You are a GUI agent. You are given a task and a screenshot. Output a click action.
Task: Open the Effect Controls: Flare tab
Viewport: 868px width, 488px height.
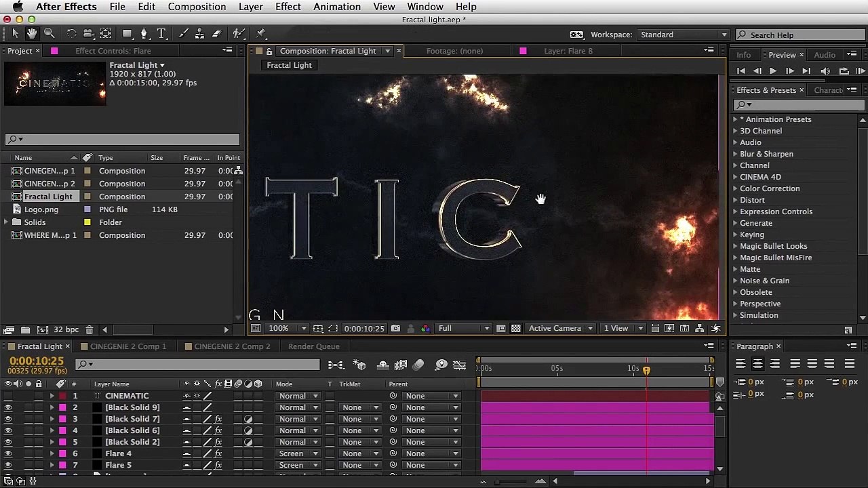tap(113, 51)
